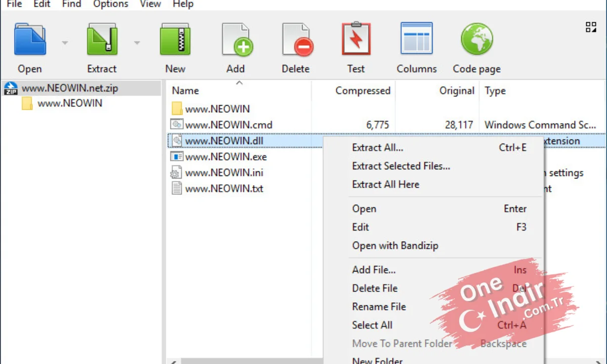Click the Windows Command Script type cell
This screenshot has width=607, height=364.
click(540, 124)
